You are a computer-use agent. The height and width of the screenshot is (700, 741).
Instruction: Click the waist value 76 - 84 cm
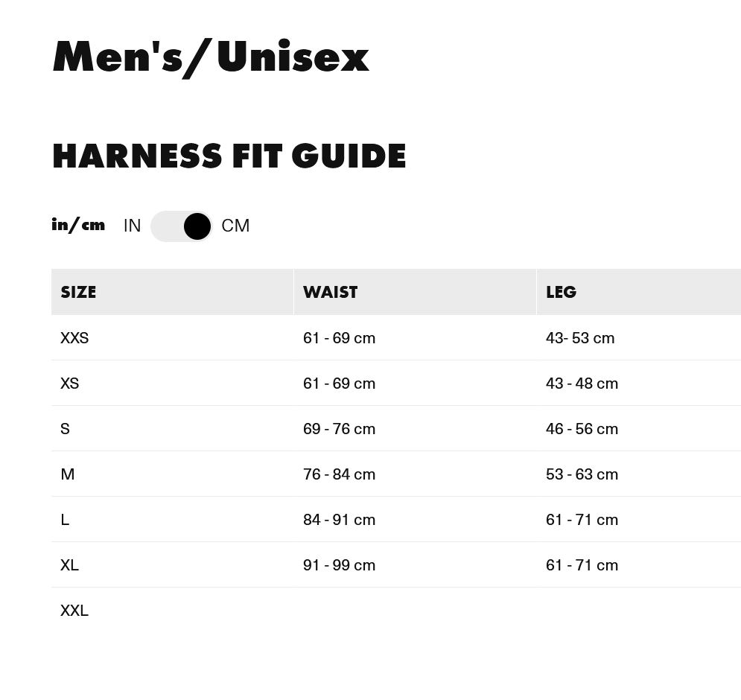point(339,474)
